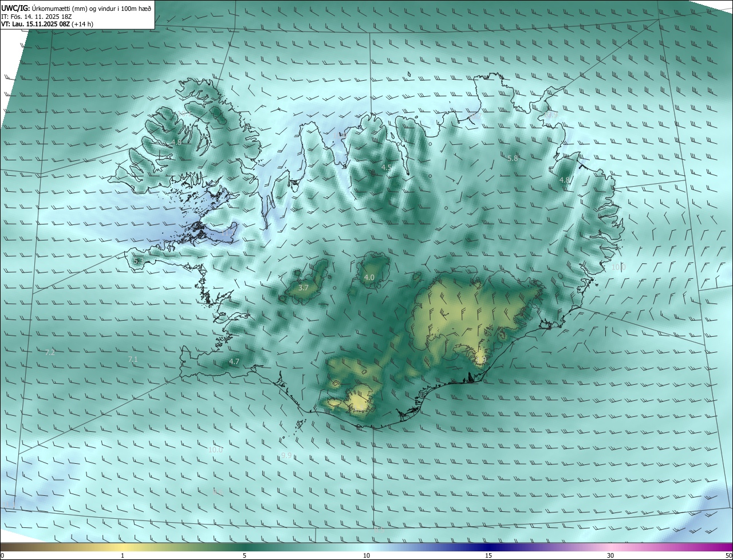Screen dimensions: 733x560
Task: Click the color scale label 5
Action: coord(245,555)
